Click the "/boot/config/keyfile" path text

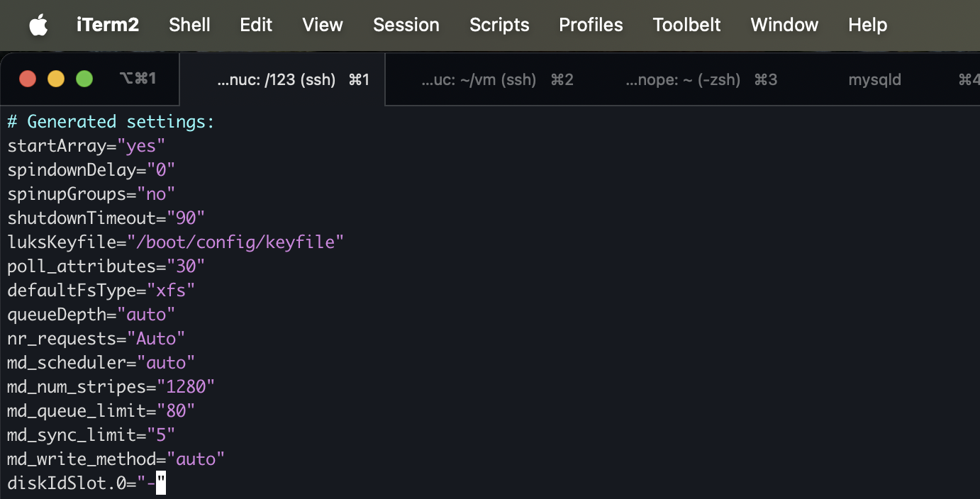click(x=235, y=242)
